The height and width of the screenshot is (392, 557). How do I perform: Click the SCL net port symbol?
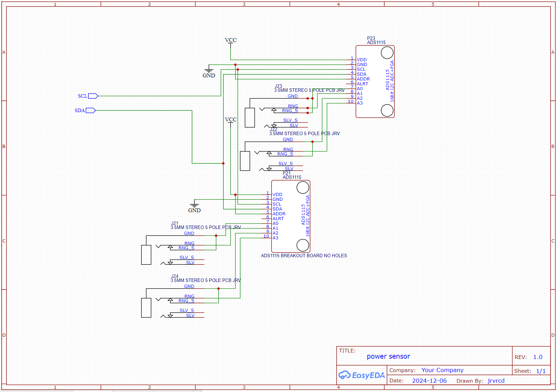click(x=93, y=96)
